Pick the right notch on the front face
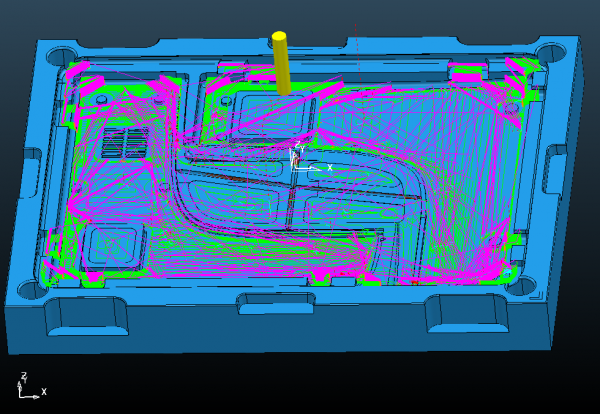Image resolution: width=600 pixels, height=414 pixels. click(x=466, y=312)
